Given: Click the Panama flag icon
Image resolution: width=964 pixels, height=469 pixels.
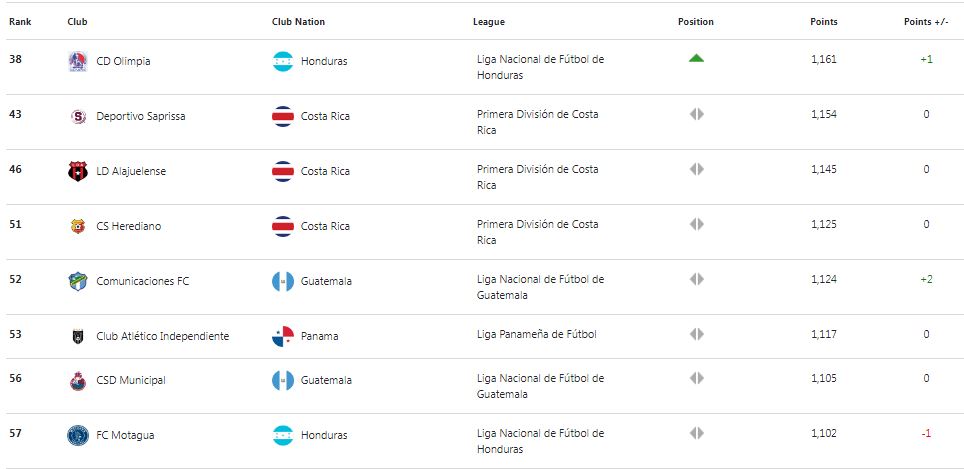Looking at the screenshot, I should [283, 336].
